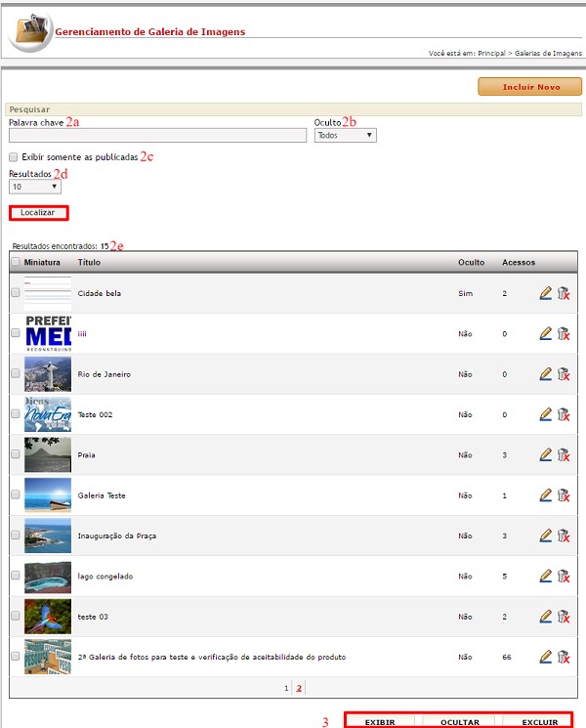Click the EXCLUIR button
Screen dimensions: 586x728
539,722
